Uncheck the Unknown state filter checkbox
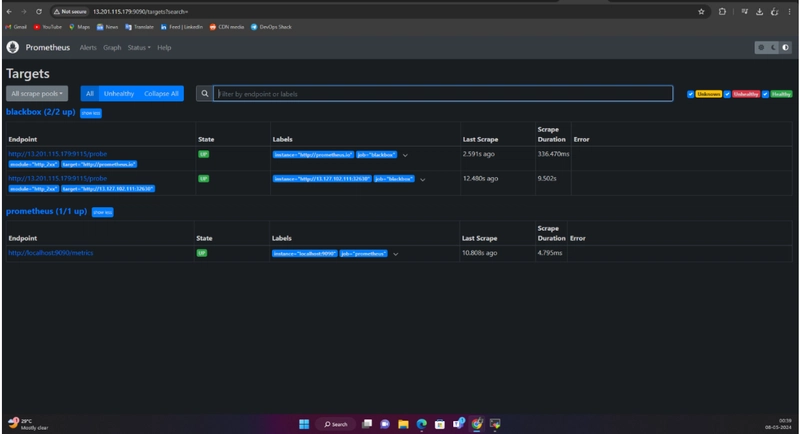Viewport: 800px width, 434px height. coord(690,94)
